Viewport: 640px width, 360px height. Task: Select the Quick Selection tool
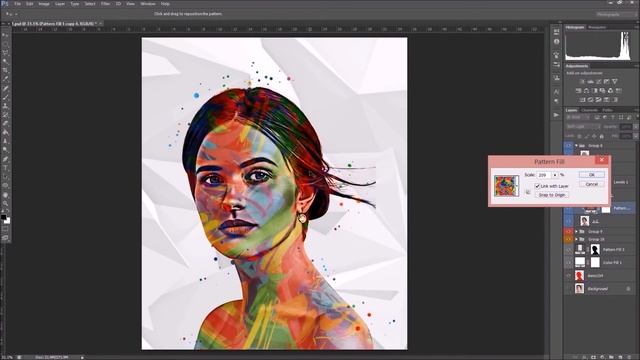5,62
